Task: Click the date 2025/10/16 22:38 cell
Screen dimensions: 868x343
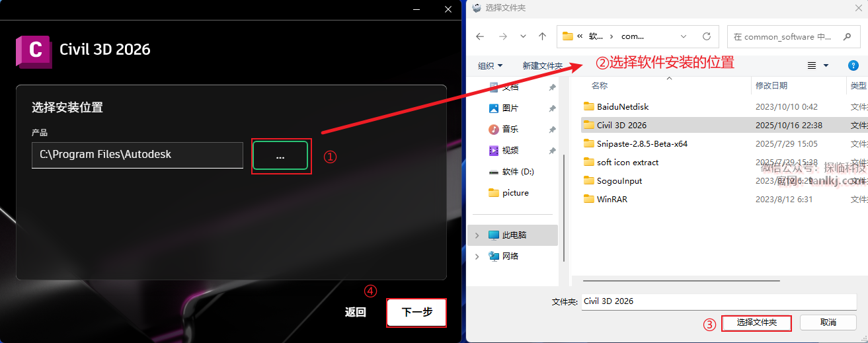Action: 789,125
